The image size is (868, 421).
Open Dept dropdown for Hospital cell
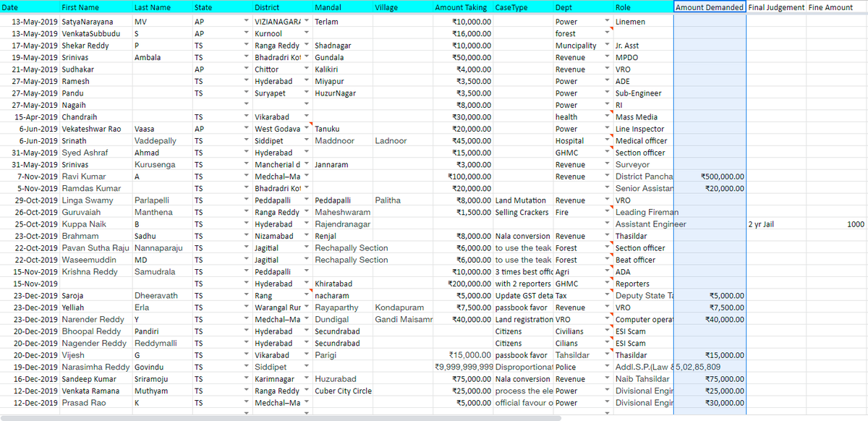point(607,141)
